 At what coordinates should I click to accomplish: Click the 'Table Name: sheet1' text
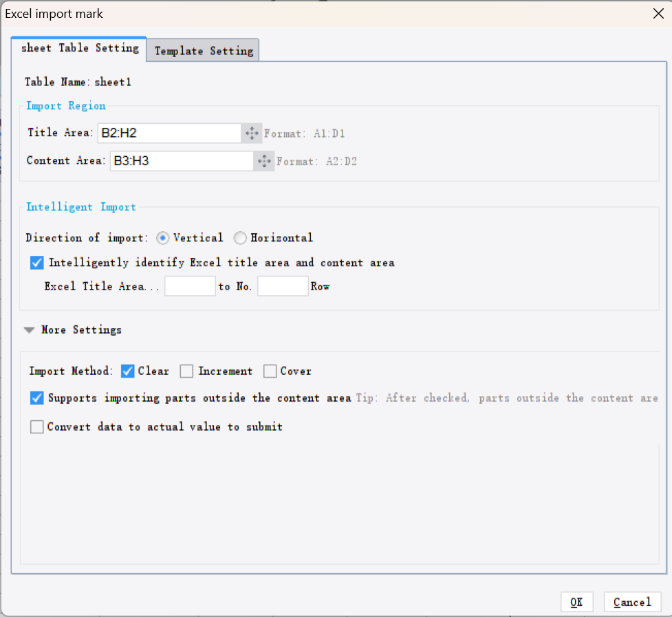pyautogui.click(x=78, y=82)
